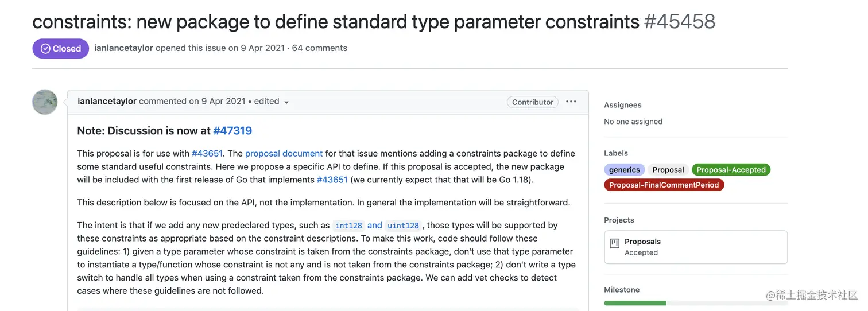Click the green Proposal-Accepted label

tap(731, 170)
